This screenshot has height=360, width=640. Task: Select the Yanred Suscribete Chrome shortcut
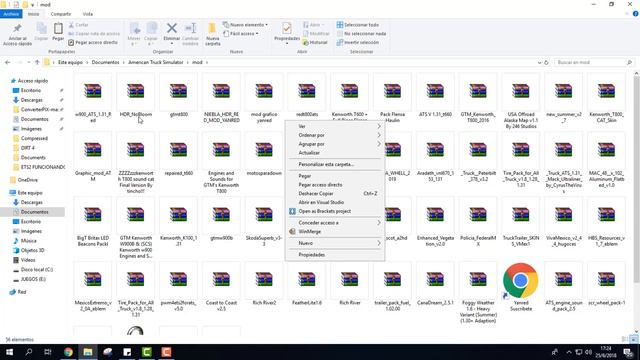pos(520,287)
